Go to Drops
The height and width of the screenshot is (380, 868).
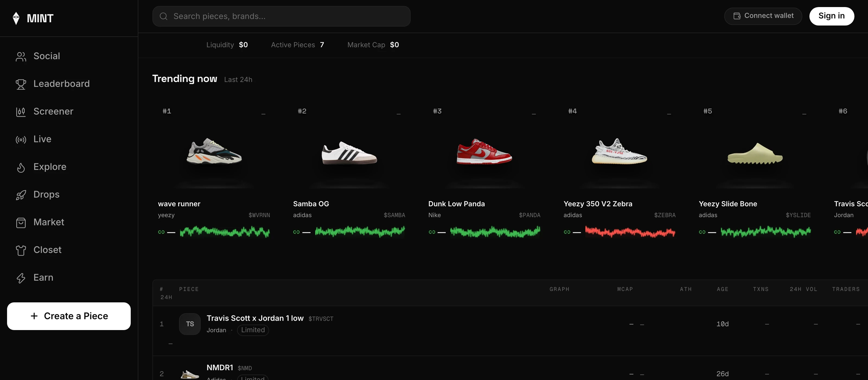(x=46, y=194)
